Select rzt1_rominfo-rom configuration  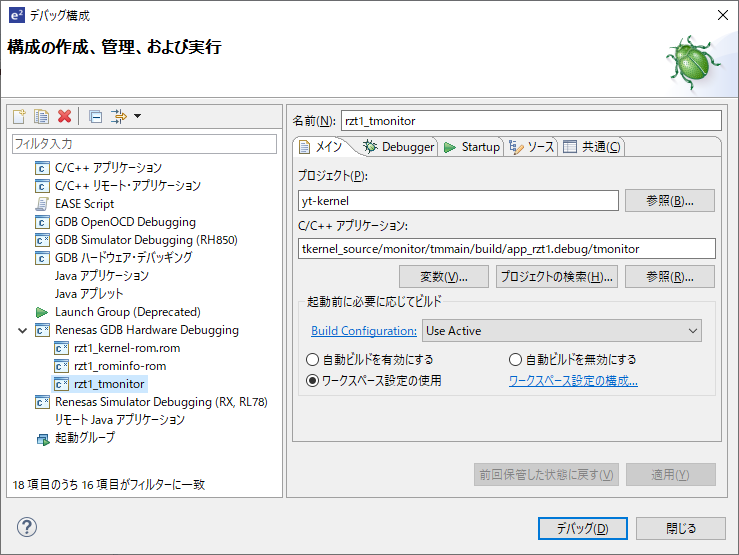pos(120,366)
